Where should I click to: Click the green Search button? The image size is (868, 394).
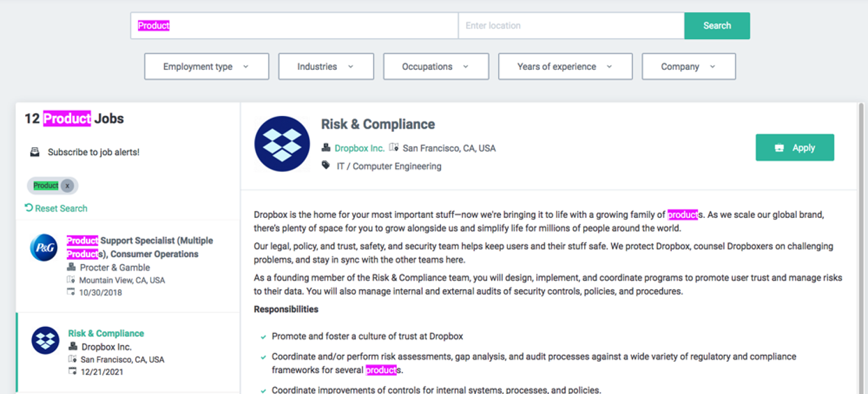717,26
